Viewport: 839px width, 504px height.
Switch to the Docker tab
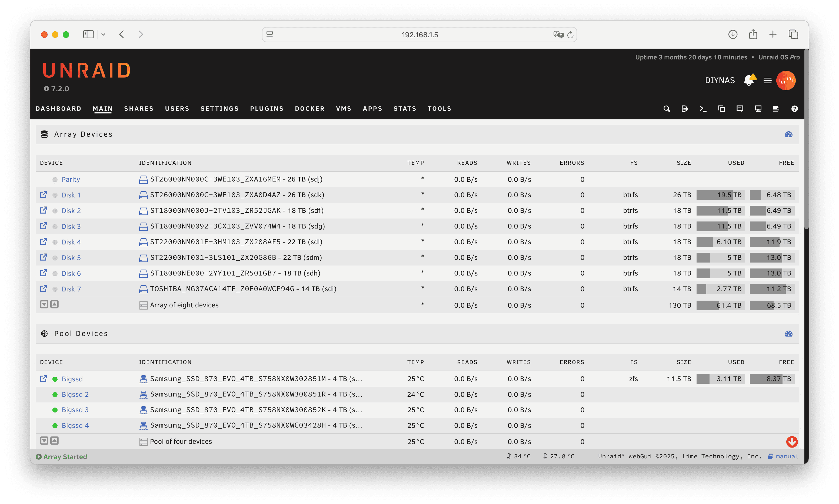click(x=309, y=109)
